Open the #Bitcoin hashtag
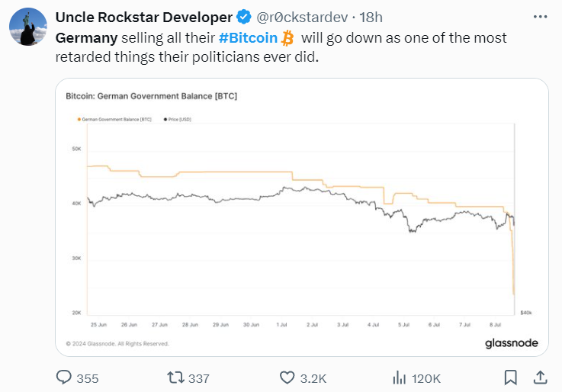Image resolution: width=562 pixels, height=392 pixels. [248, 37]
